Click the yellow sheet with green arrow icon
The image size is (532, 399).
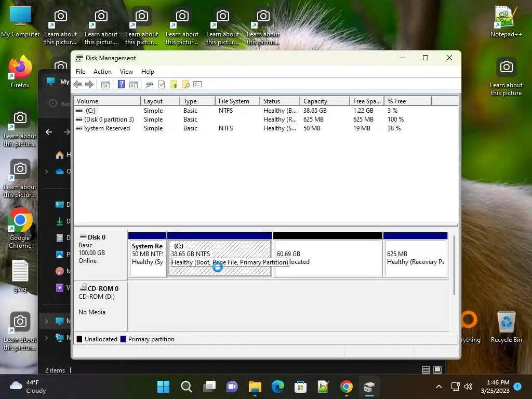pyautogui.click(x=174, y=85)
